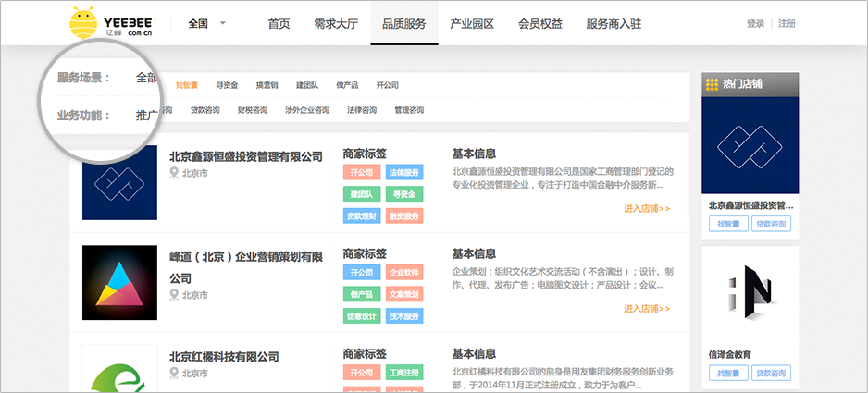Click 找智囊 button under 信泽金教育
This screenshot has height=393, width=868.
[x=728, y=373]
